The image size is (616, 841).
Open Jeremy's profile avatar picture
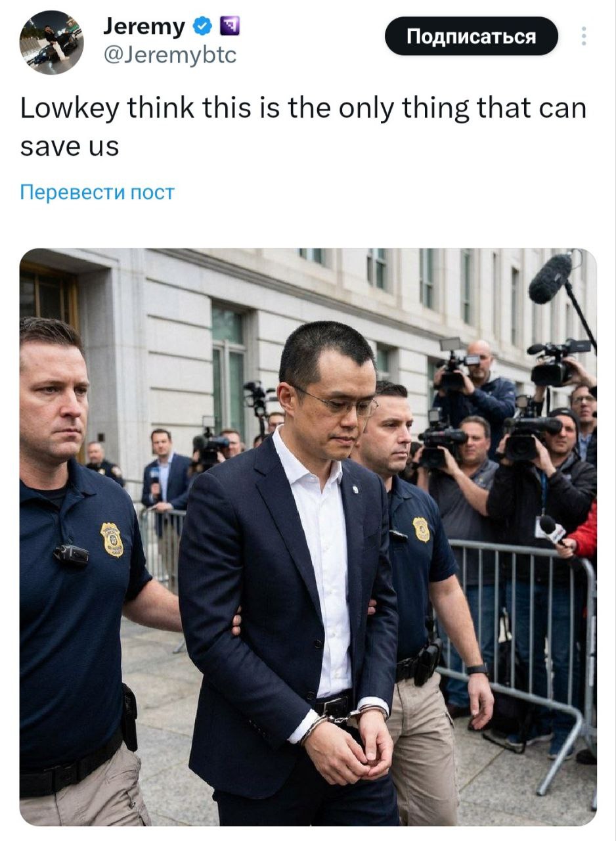(51, 42)
